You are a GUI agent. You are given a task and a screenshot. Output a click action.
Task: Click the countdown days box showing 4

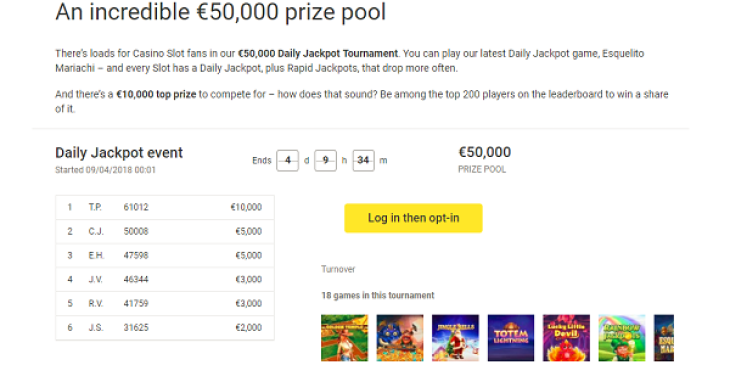tap(287, 161)
